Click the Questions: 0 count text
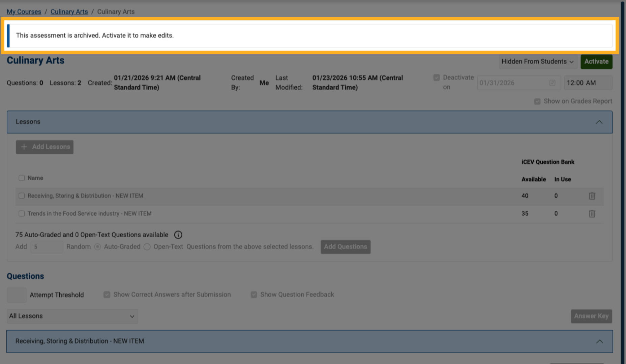Screen dimensions: 626x364 point(25,83)
